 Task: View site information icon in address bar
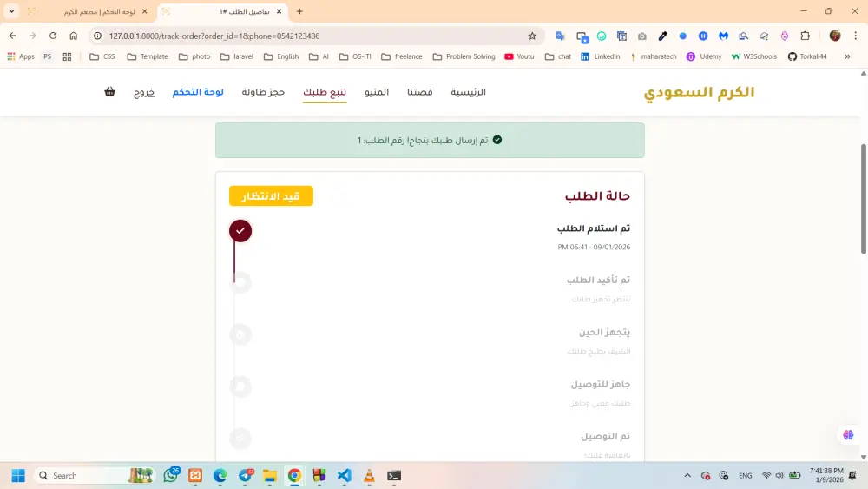[x=97, y=36]
